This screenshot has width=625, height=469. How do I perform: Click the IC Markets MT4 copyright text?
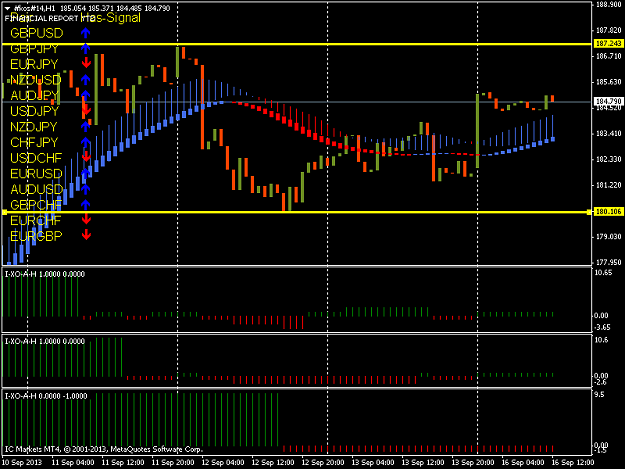(x=104, y=449)
